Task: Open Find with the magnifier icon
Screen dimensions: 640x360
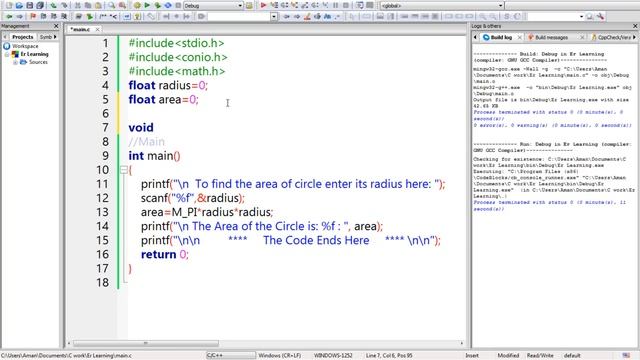Action: [111, 5]
